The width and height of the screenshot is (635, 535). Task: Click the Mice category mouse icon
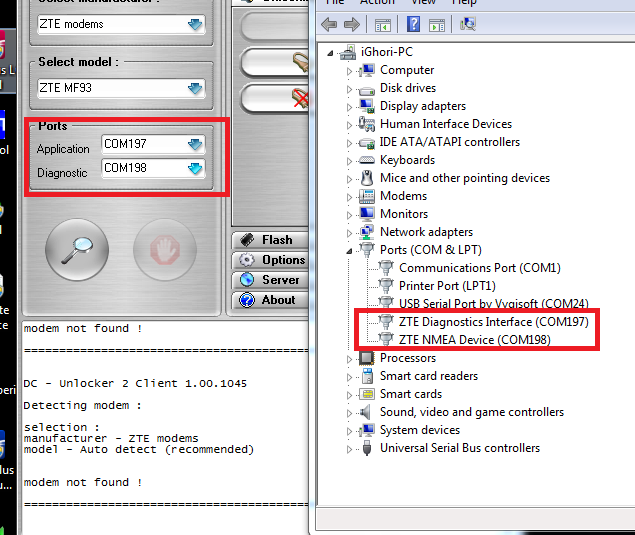(x=367, y=178)
